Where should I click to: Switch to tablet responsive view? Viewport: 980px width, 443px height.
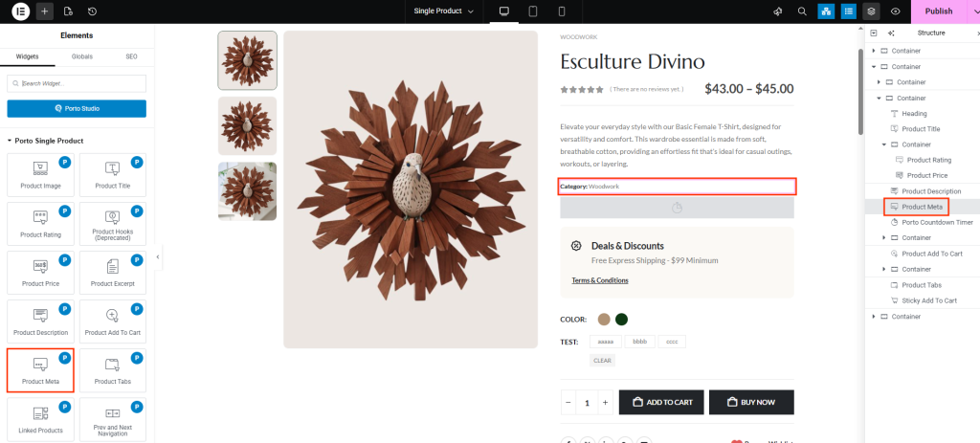coord(533,11)
